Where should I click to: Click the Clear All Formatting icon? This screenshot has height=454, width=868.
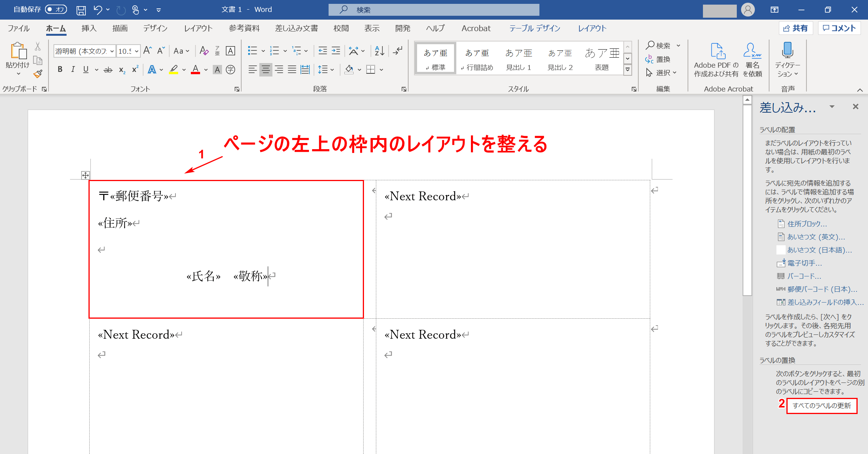click(204, 51)
